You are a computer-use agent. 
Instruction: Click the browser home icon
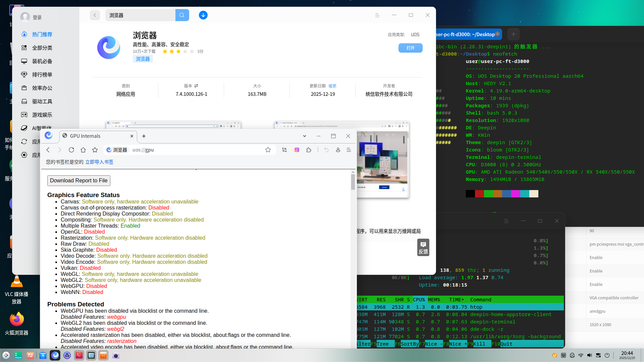pos(83,150)
